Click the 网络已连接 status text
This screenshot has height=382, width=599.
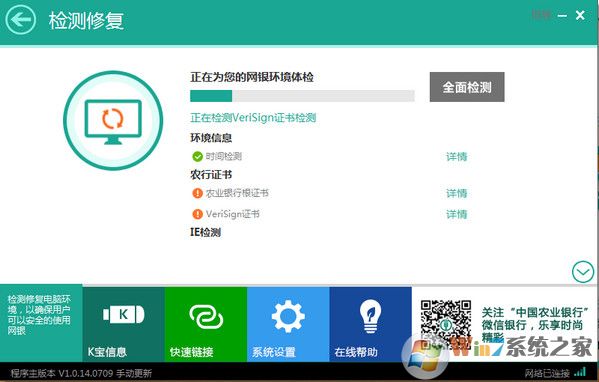tap(547, 373)
